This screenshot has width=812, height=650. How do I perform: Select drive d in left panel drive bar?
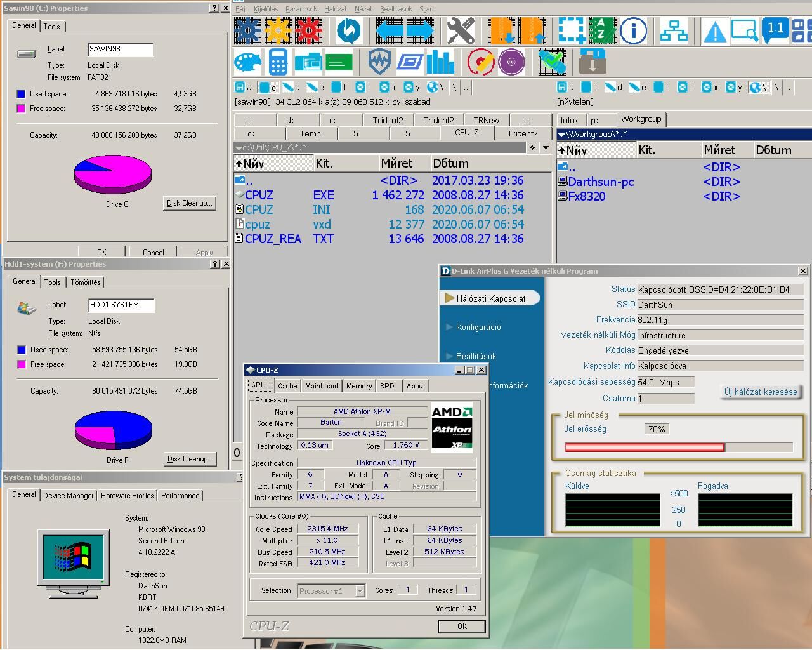(291, 88)
